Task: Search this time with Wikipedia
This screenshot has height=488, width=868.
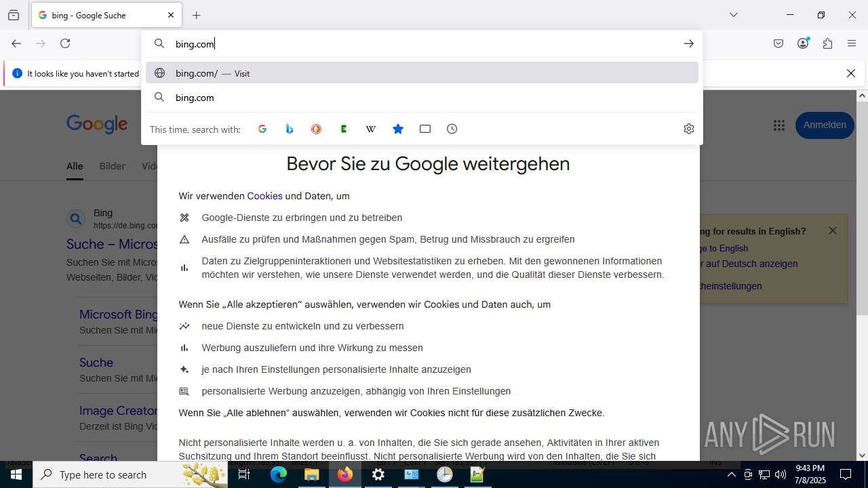Action: pos(371,129)
